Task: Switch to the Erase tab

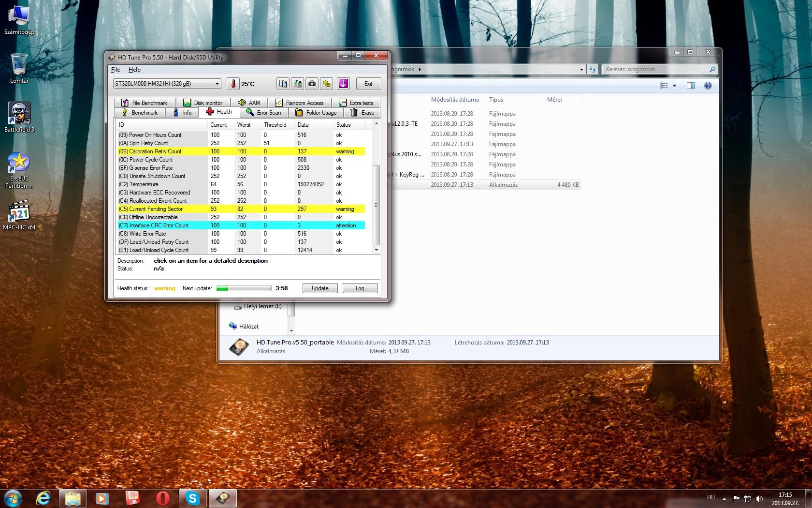Action: pyautogui.click(x=362, y=113)
